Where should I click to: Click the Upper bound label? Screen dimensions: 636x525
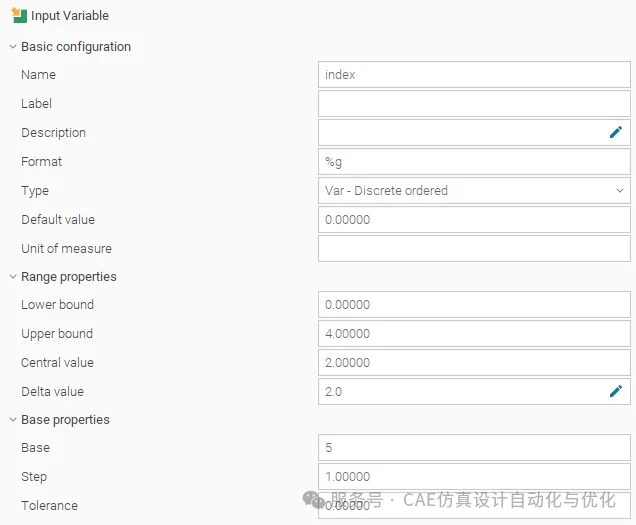(57, 334)
